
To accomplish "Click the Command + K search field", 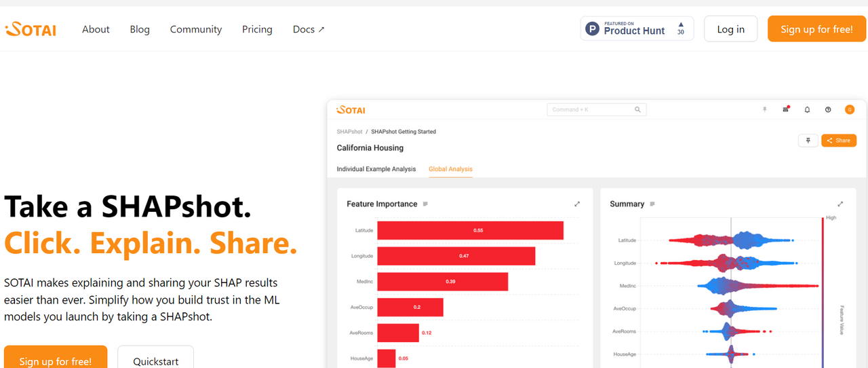I will [597, 109].
